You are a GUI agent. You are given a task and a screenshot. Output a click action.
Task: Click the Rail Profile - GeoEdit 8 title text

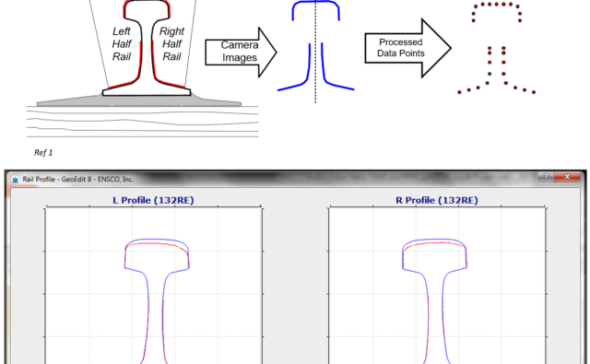77,180
